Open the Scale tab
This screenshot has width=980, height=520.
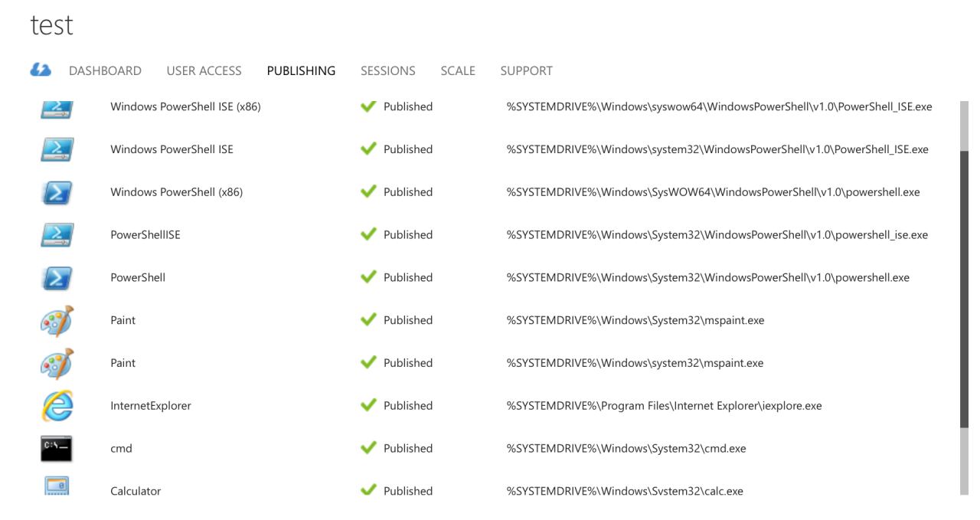pyautogui.click(x=458, y=70)
